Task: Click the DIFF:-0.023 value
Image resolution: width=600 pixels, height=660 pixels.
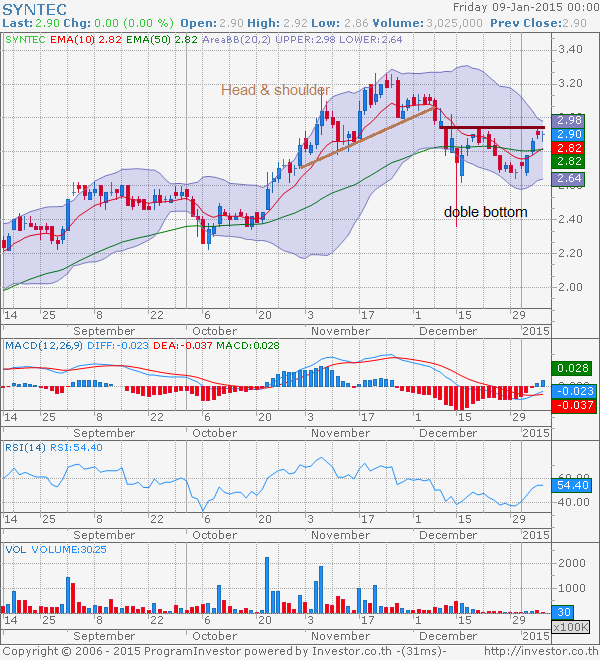Action: (118, 346)
